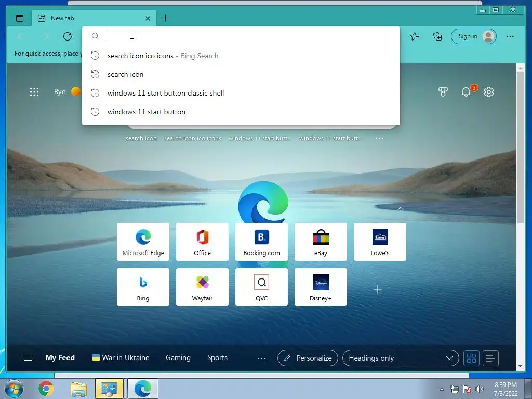532x399 pixels.
Task: Open the Wayfair quick link tile
Action: pos(202,287)
